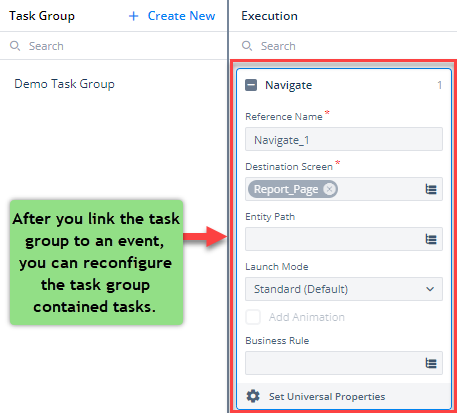
Task: Open Set Universal Properties
Action: point(327,396)
